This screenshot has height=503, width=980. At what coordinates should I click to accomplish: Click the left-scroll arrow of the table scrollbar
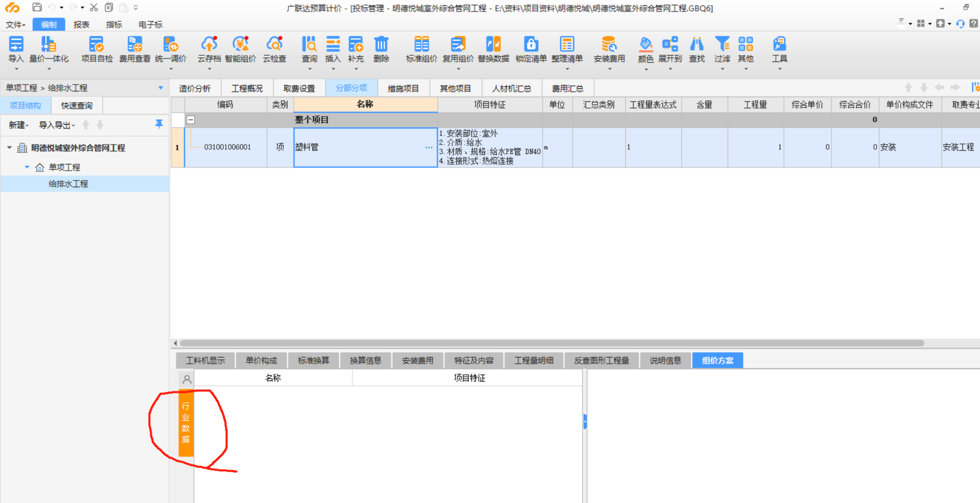click(175, 343)
